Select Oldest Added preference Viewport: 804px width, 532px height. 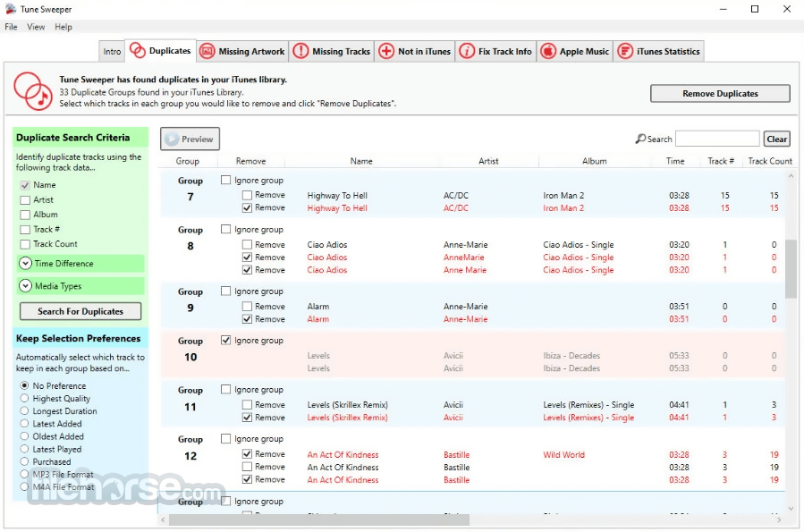(24, 436)
